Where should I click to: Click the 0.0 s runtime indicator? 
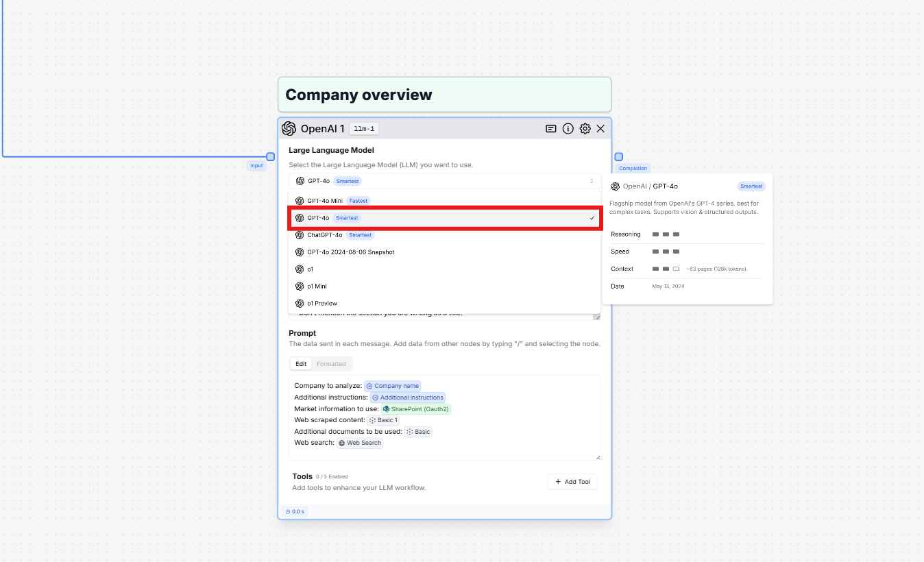(295, 511)
